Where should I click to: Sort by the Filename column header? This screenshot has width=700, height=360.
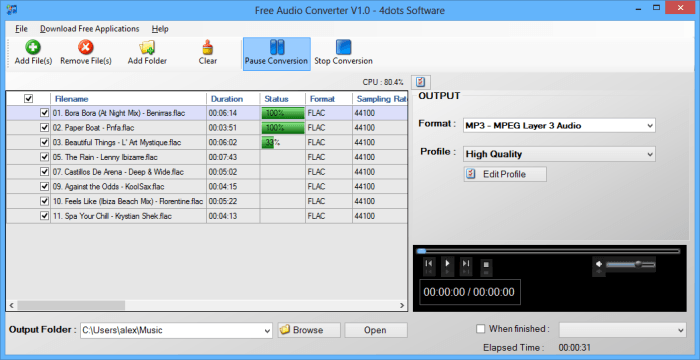[x=129, y=99]
